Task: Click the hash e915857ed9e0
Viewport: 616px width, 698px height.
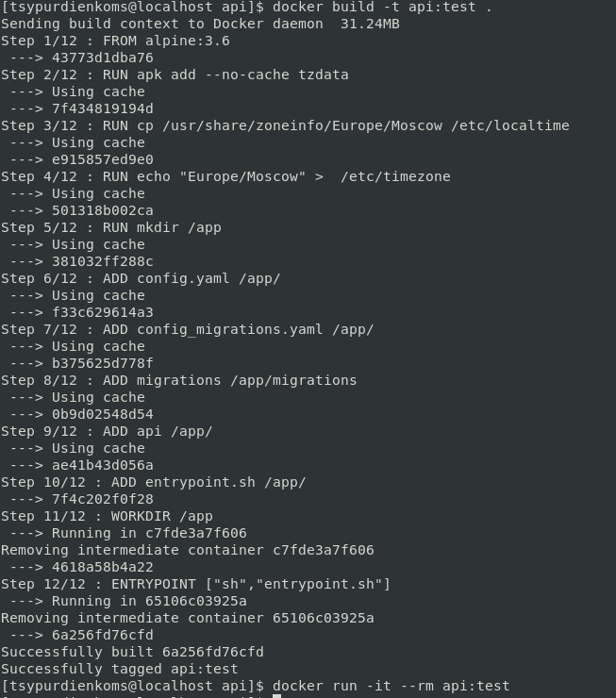Action: pos(103,159)
